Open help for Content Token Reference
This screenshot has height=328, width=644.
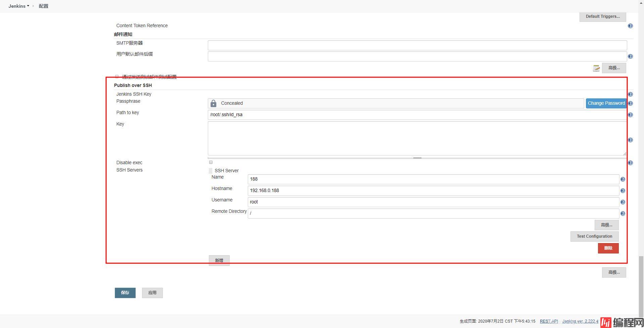point(630,26)
